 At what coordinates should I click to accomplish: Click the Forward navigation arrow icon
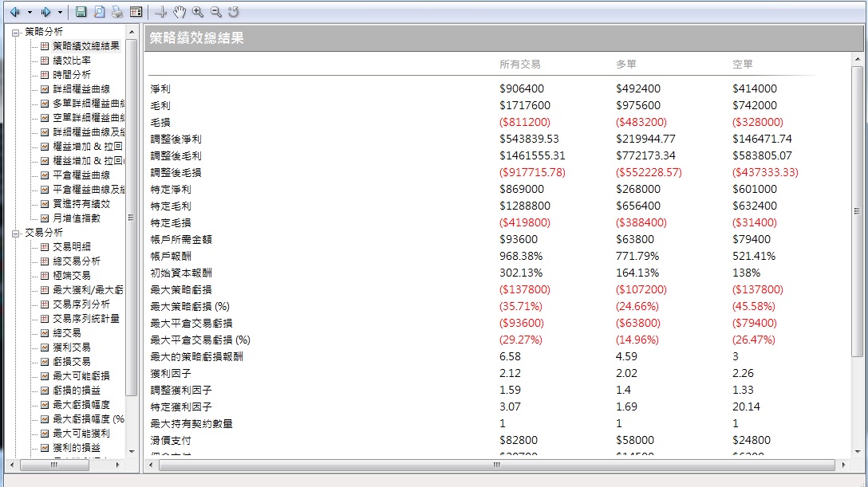[x=45, y=12]
